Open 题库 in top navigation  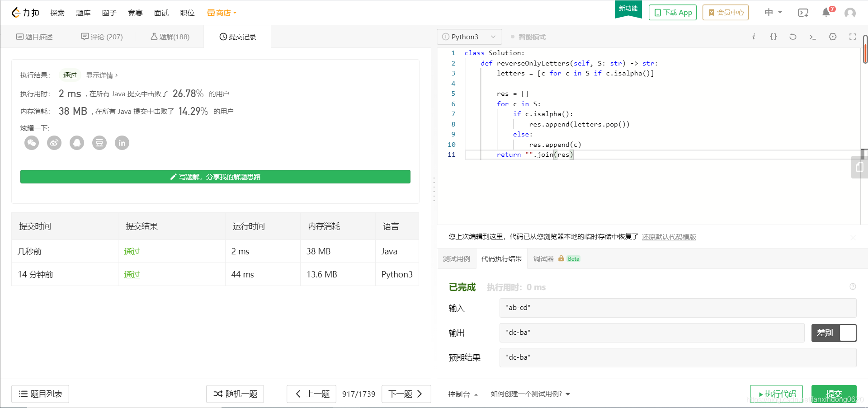tap(83, 13)
